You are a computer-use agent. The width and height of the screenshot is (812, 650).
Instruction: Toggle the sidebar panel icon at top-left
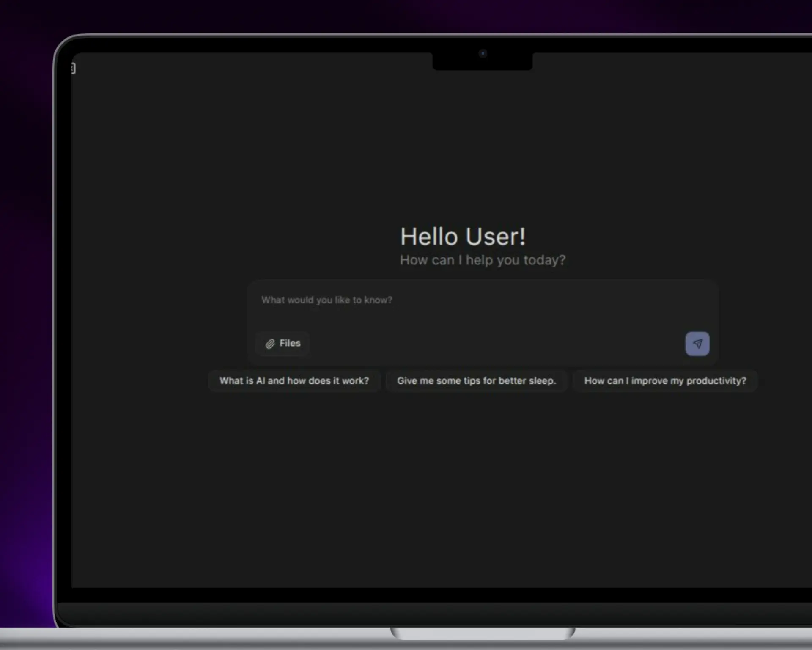pos(73,69)
